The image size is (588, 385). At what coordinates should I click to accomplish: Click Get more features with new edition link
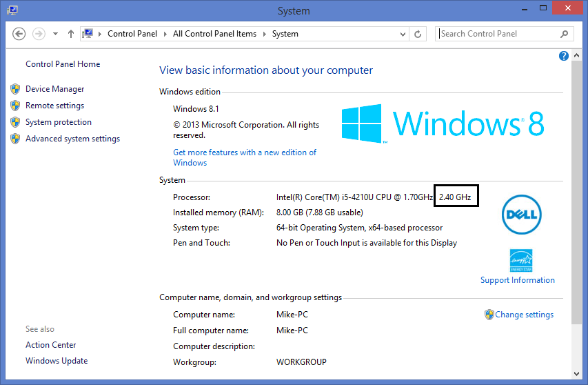click(245, 157)
